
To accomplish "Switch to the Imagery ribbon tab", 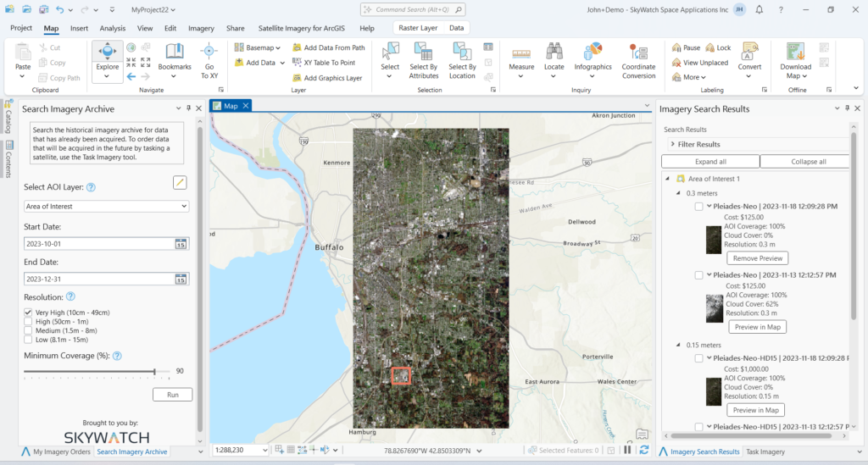I will click(x=201, y=28).
